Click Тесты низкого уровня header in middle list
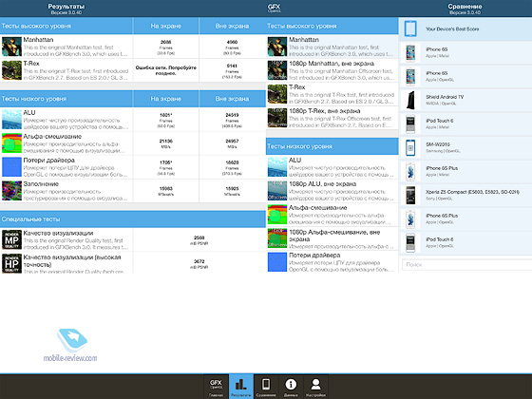 coord(332,146)
